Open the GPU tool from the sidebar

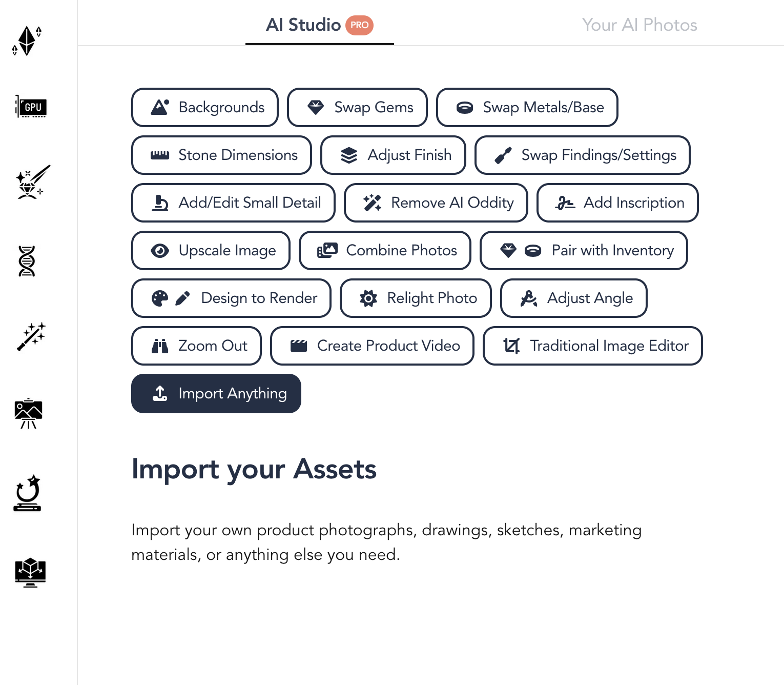point(31,107)
